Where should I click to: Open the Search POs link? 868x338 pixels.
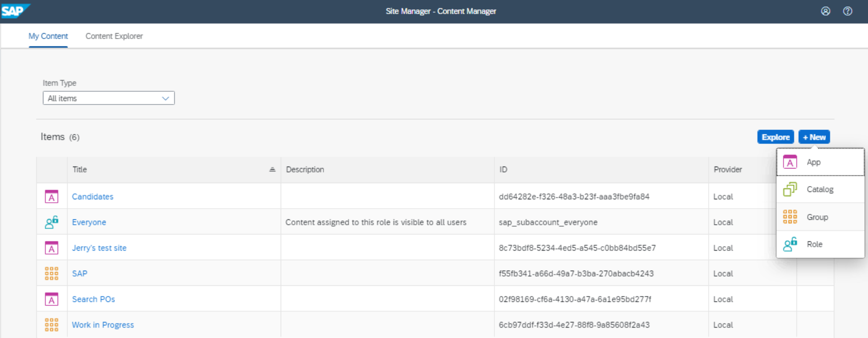coord(93,299)
